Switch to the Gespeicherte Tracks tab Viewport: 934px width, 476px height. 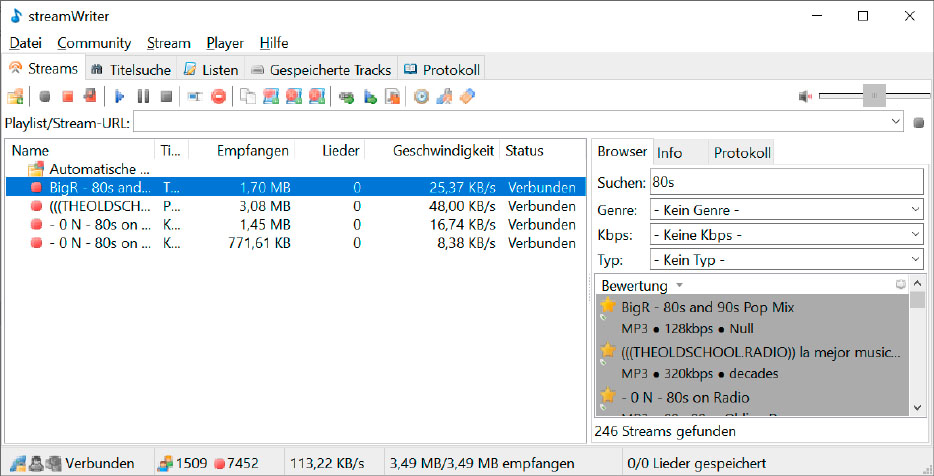point(320,70)
